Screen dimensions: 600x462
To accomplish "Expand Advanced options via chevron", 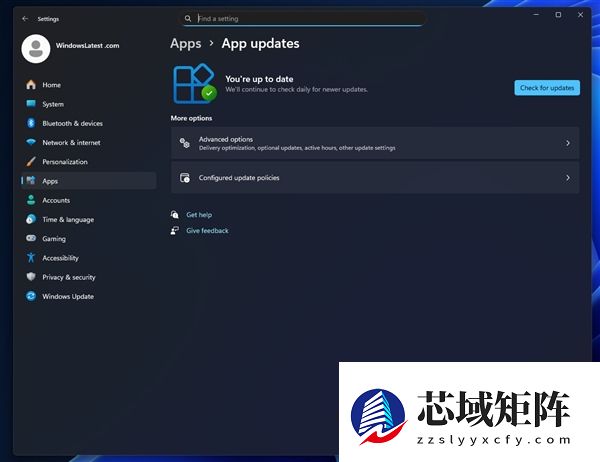I will 568,143.
